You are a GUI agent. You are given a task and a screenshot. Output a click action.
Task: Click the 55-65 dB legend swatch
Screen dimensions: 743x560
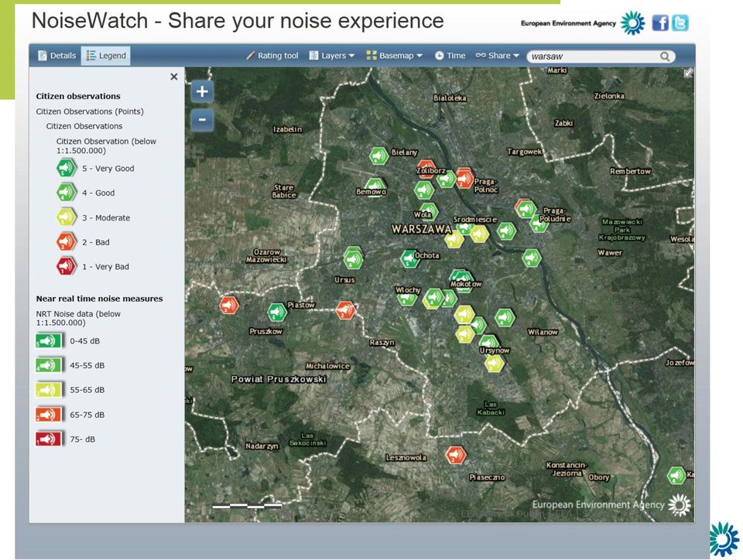[48, 390]
